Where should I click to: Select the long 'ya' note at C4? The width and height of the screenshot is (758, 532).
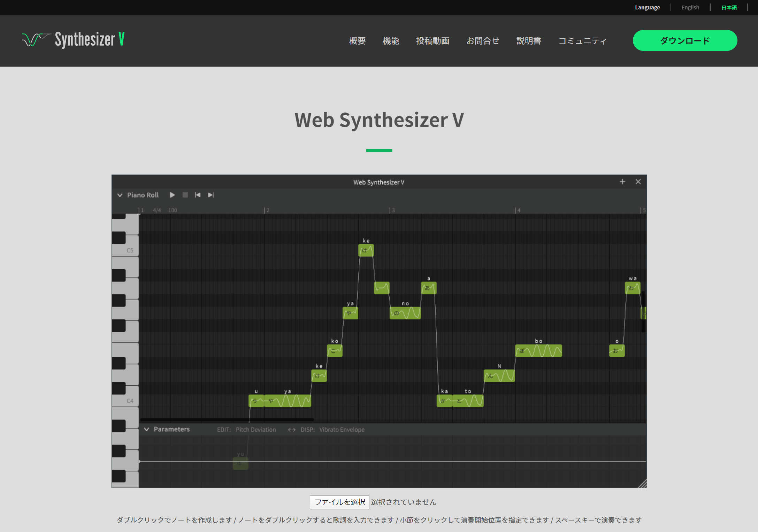(288, 401)
